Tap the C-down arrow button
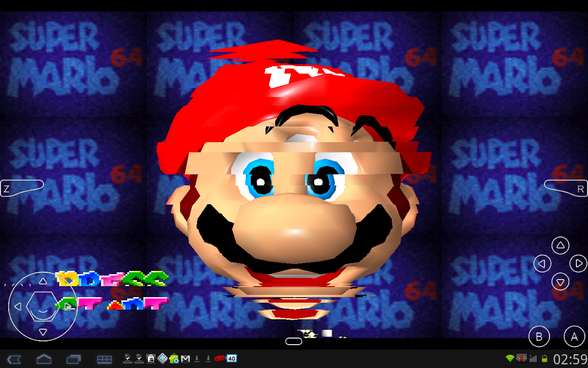The height and width of the screenshot is (368, 588). coord(560,282)
